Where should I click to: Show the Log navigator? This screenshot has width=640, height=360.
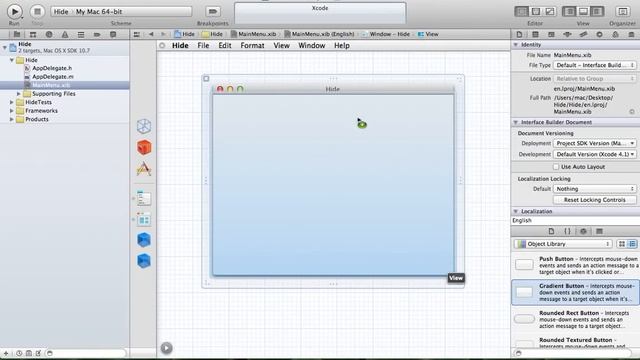tap(113, 34)
